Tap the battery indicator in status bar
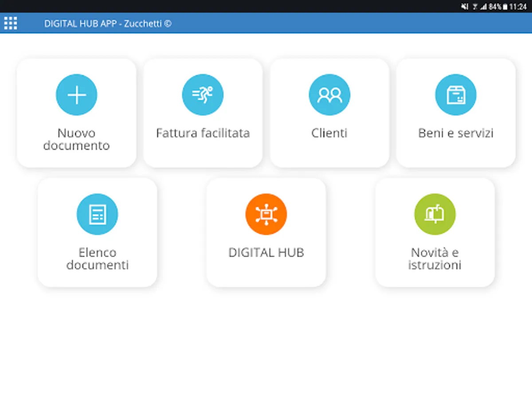Screen dimensions: 532x399 click(x=505, y=7)
